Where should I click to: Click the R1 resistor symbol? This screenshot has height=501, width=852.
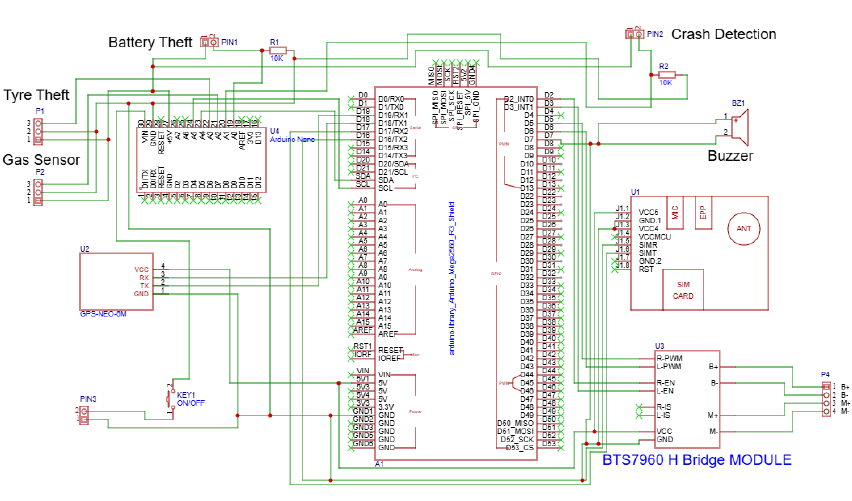(278, 50)
